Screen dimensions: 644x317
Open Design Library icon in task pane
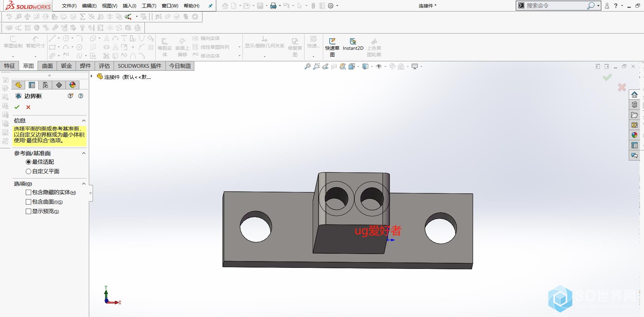point(635,105)
